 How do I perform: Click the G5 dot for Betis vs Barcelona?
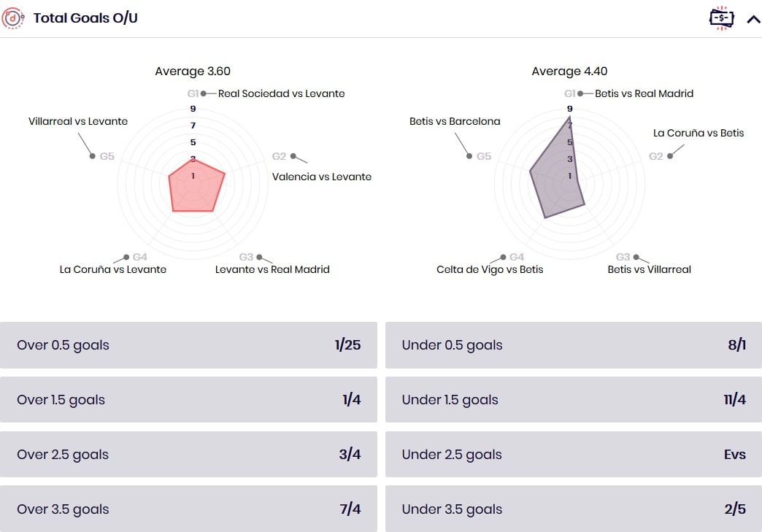coord(469,156)
